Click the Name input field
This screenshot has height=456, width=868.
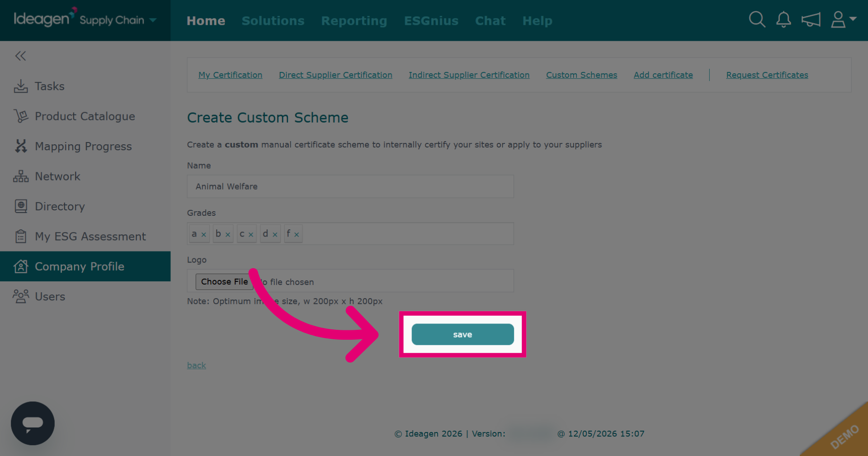350,186
